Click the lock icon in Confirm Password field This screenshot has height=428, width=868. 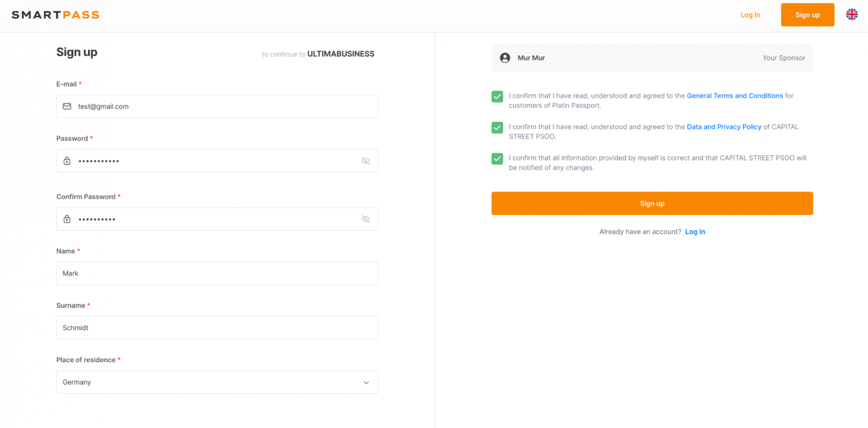[67, 219]
